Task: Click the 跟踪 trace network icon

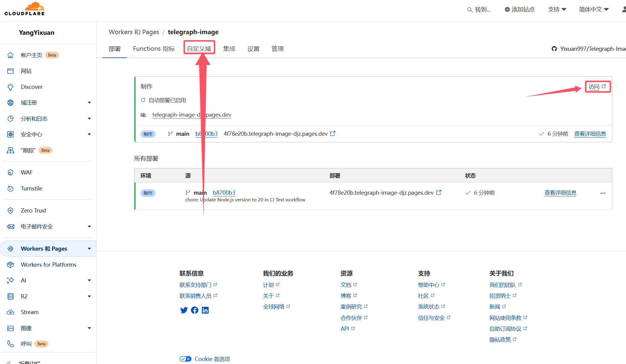Action: 11,150
